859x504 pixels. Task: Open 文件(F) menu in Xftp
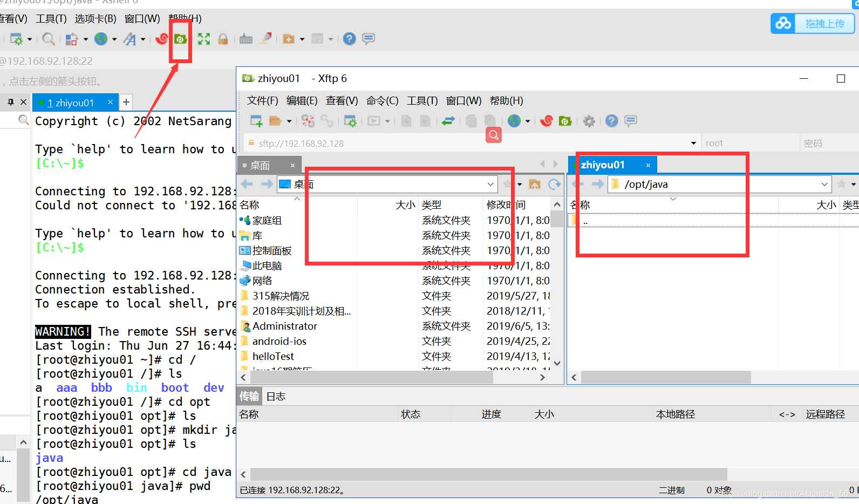pyautogui.click(x=262, y=101)
